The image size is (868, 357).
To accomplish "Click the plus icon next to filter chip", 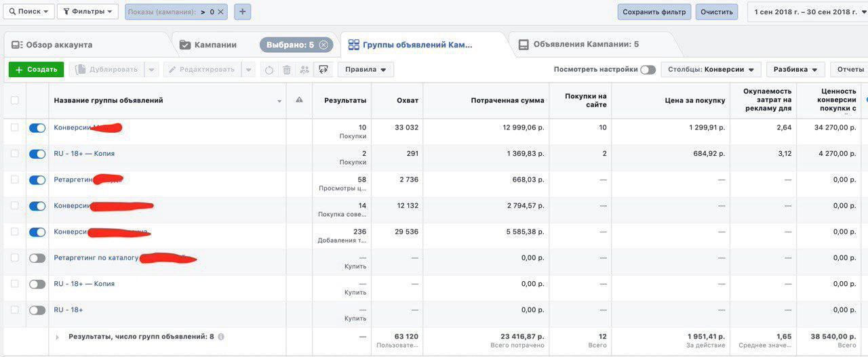I will point(243,12).
